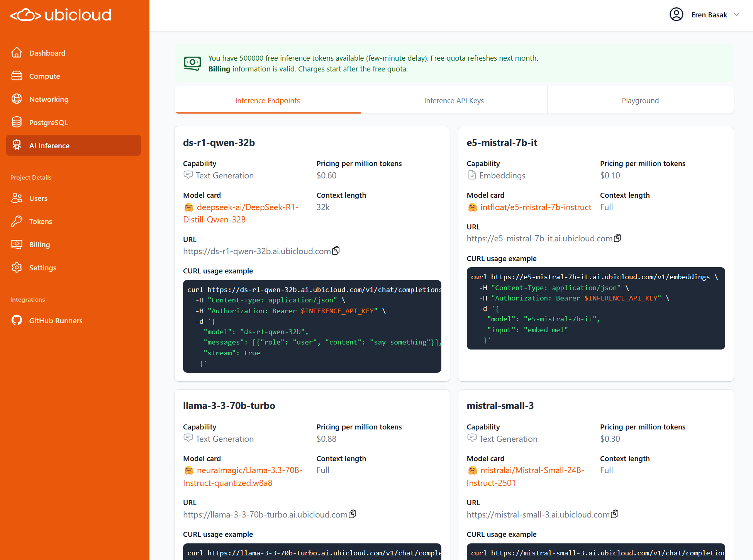Click the mistral-small-3 card heading

click(500, 406)
